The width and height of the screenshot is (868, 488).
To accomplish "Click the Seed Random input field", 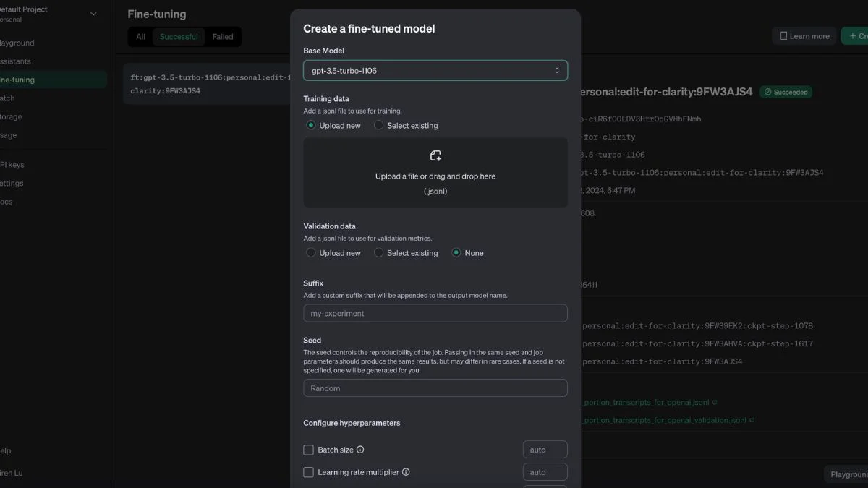I will coord(435,388).
